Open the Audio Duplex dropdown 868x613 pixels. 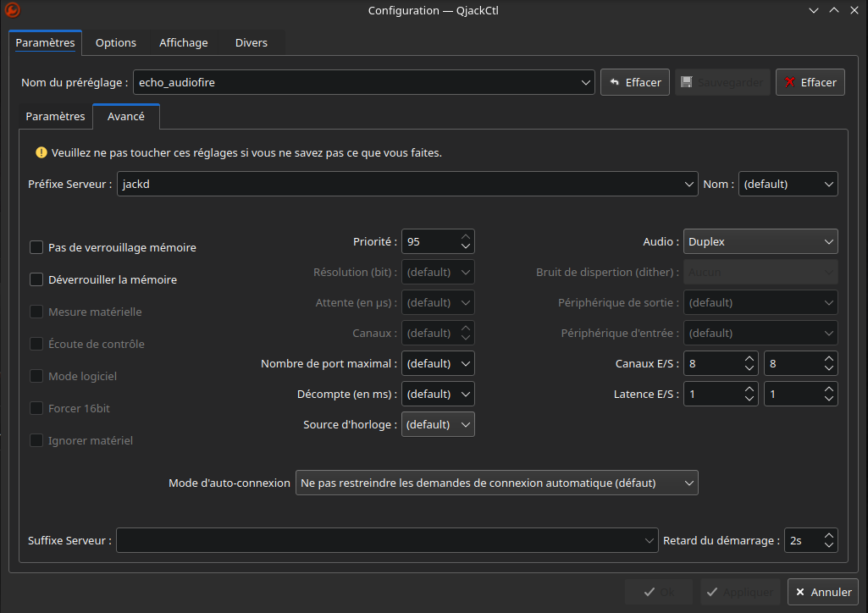tap(760, 241)
